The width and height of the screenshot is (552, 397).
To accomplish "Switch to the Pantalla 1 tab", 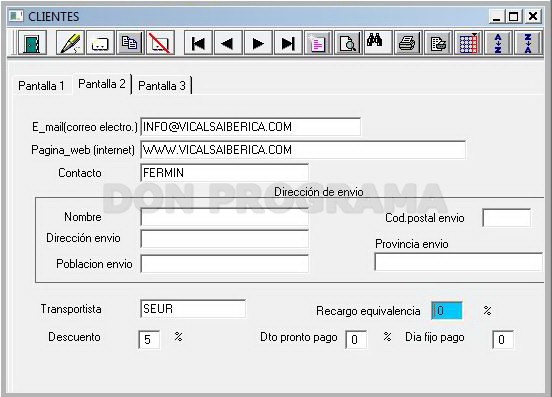I will (x=41, y=86).
